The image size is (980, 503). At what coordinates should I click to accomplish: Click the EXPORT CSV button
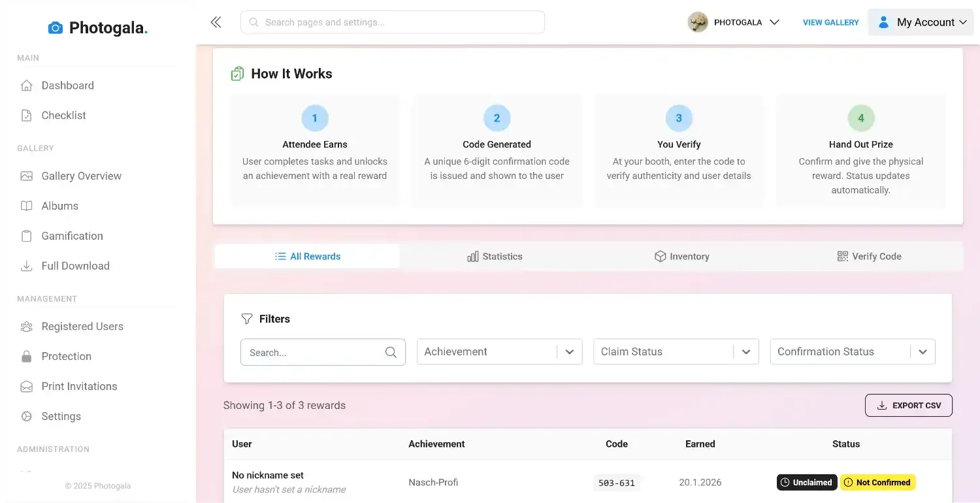tap(909, 405)
